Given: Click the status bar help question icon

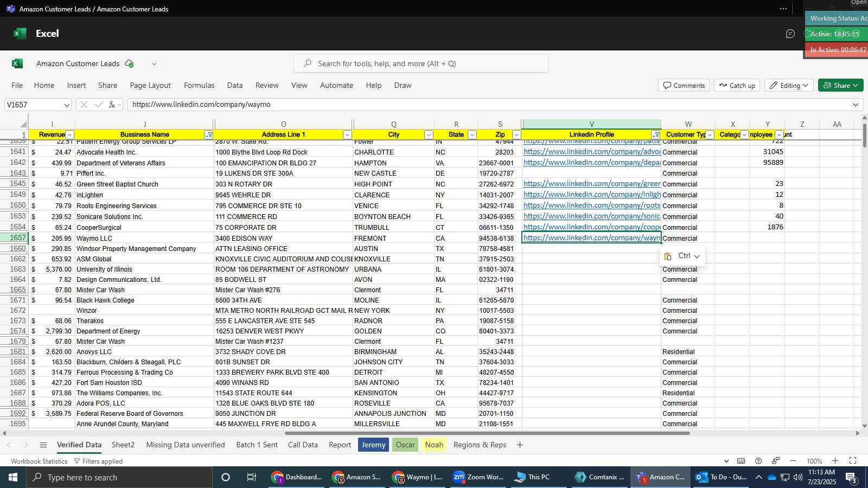Looking at the screenshot, I should pyautogui.click(x=758, y=461).
